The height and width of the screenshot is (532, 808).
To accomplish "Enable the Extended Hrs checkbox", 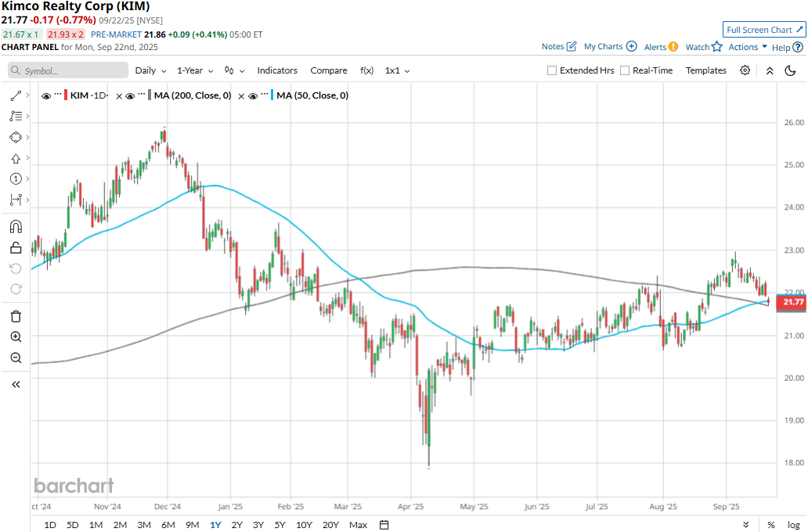I will (552, 70).
